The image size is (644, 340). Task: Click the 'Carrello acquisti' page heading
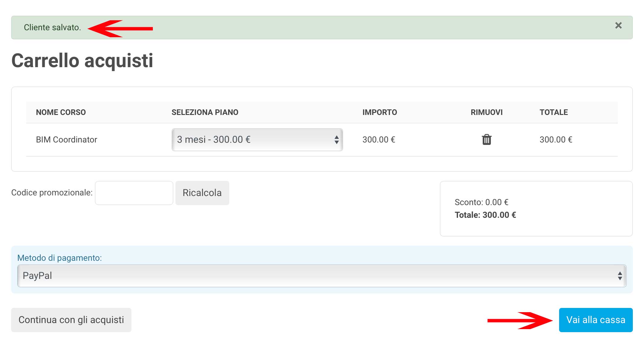82,61
